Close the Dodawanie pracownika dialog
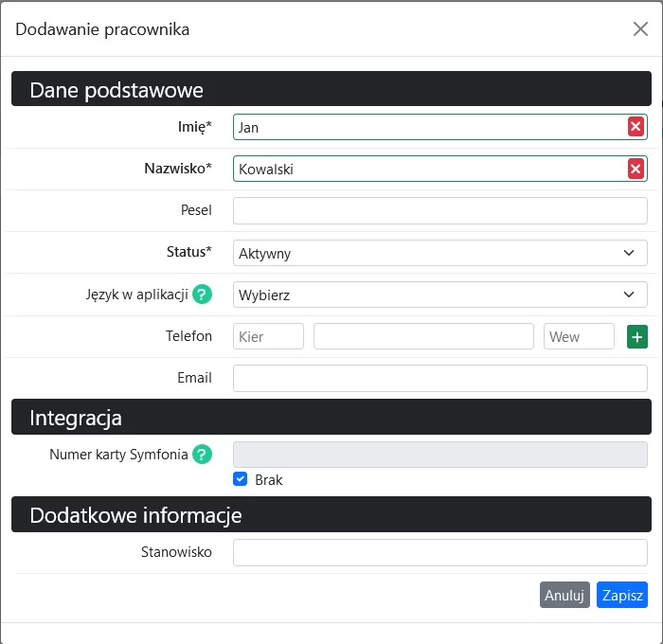This screenshot has height=644, width=663. (640, 28)
